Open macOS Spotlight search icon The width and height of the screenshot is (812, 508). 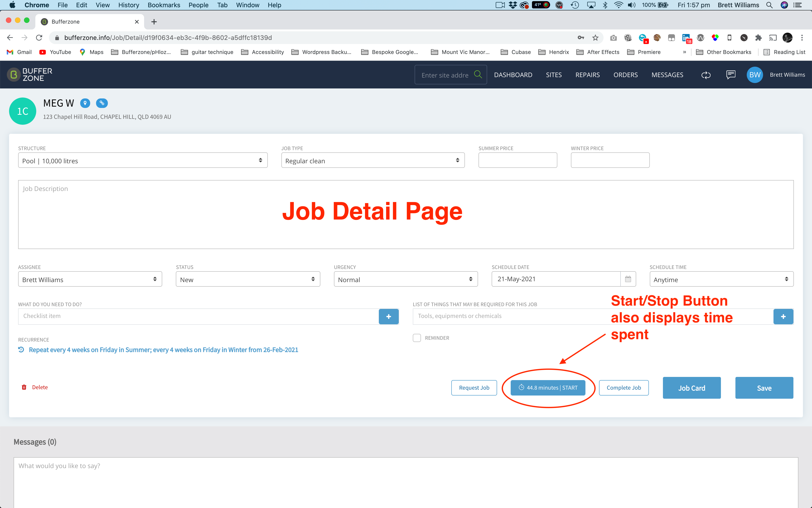click(769, 5)
